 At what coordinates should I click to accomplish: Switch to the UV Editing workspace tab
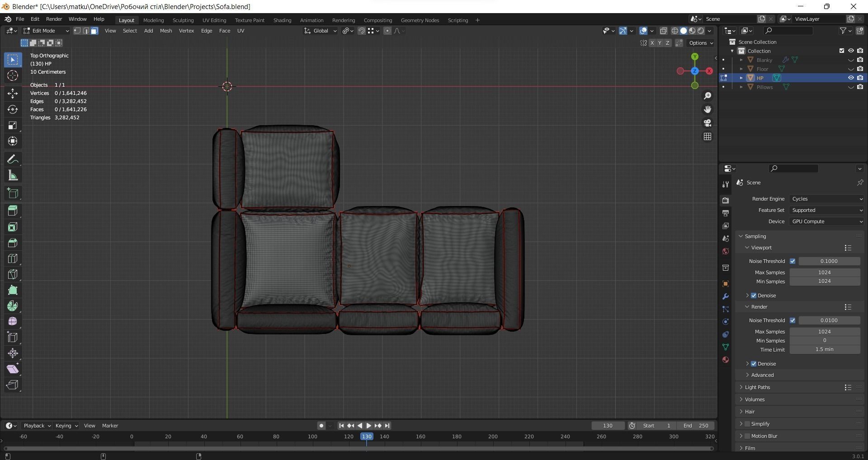(x=214, y=20)
